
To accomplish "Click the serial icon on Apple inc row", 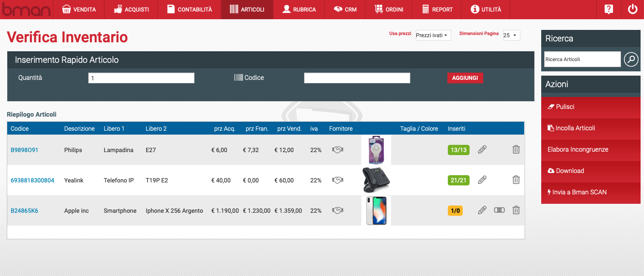I will 499,210.
